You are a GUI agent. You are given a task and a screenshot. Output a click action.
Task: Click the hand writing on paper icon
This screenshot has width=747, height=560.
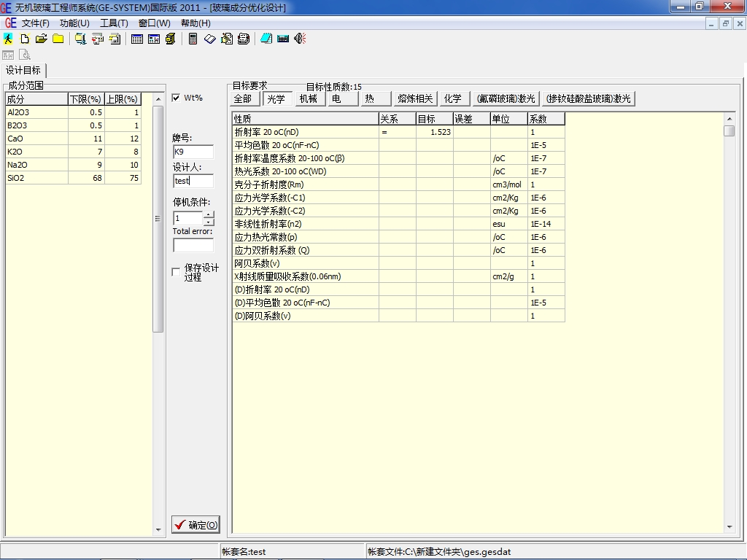[x=227, y=39]
